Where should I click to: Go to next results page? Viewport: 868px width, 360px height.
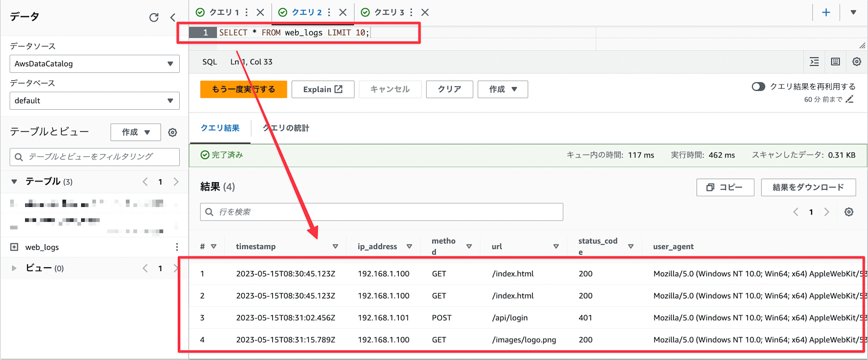tap(826, 212)
